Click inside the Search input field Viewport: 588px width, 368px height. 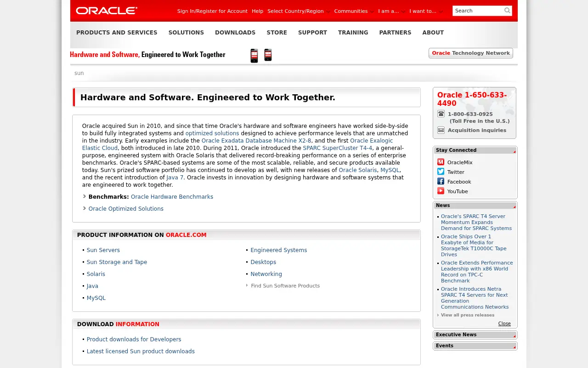tap(478, 11)
